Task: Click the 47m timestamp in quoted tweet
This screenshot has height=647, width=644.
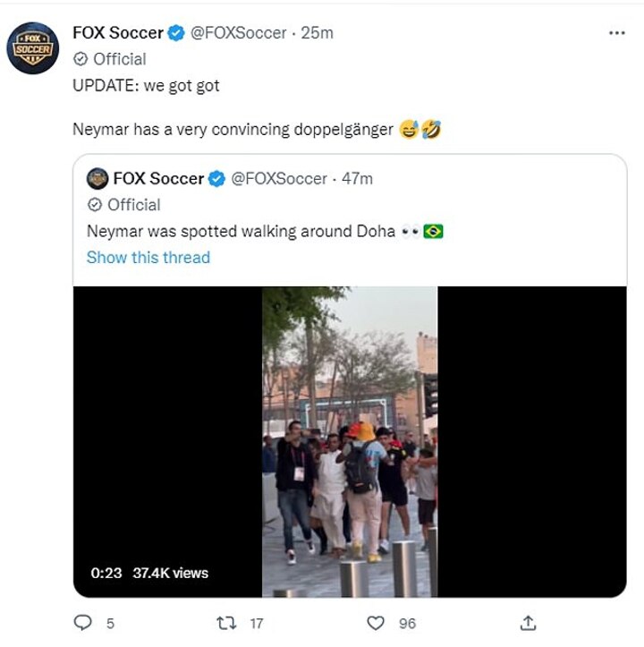Action: point(357,179)
